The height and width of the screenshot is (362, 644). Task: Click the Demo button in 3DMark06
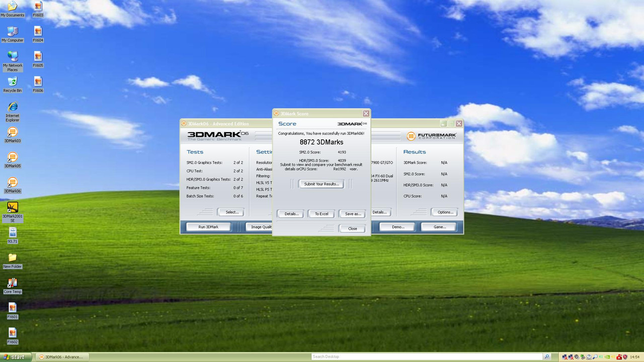tap(398, 227)
